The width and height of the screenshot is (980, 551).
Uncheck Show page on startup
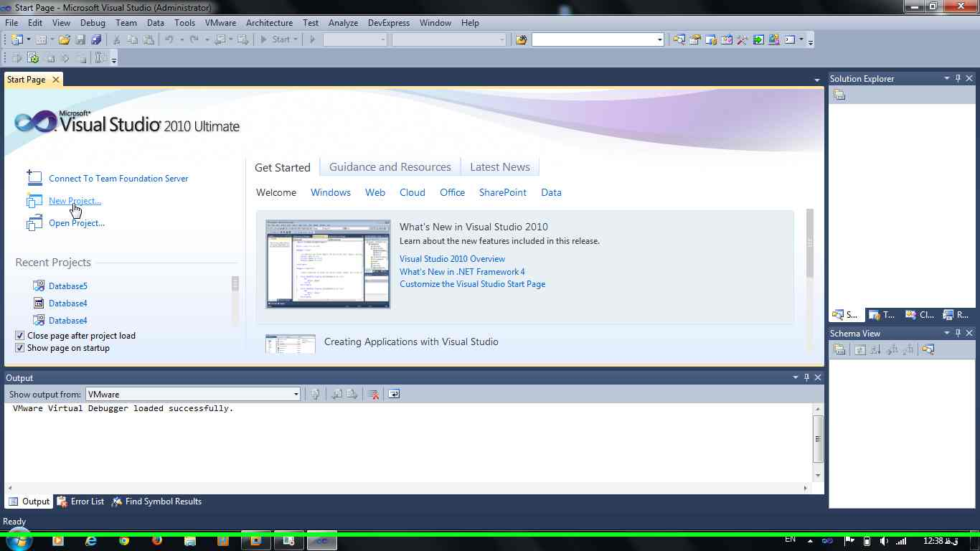pyautogui.click(x=20, y=348)
